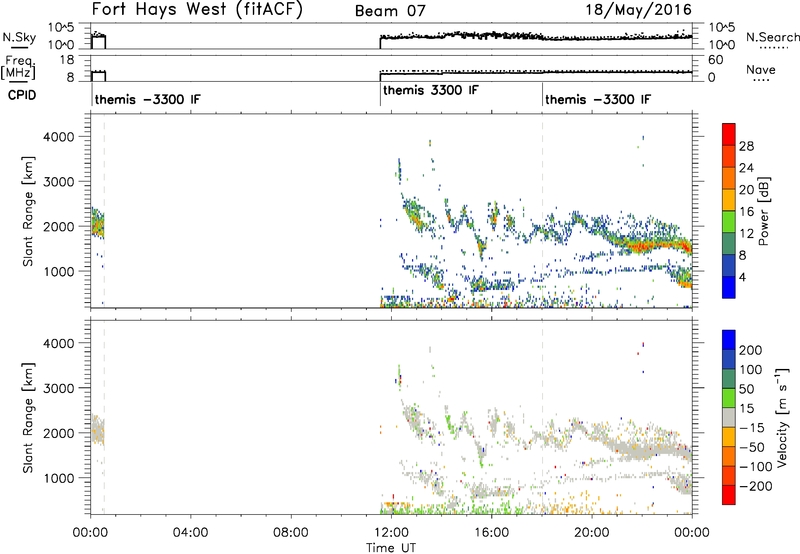
Task: Click strong power echo band near 22:00 in power panel
Action: pos(642,247)
